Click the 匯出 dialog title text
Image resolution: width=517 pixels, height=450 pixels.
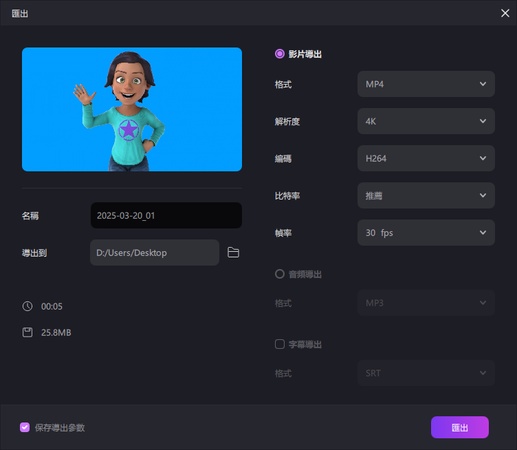(20, 13)
